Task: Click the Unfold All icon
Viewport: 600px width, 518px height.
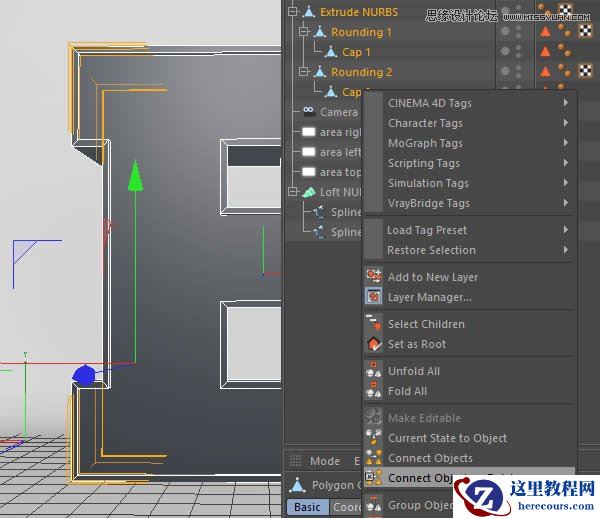Action: pos(374,370)
